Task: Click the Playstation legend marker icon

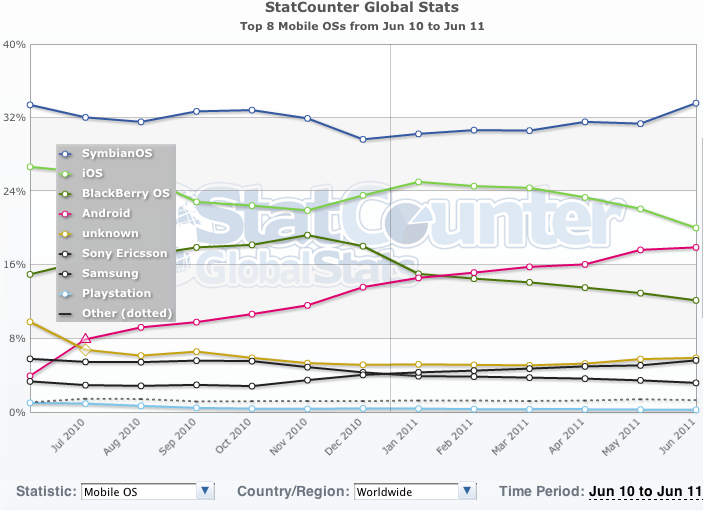Action: (66, 293)
